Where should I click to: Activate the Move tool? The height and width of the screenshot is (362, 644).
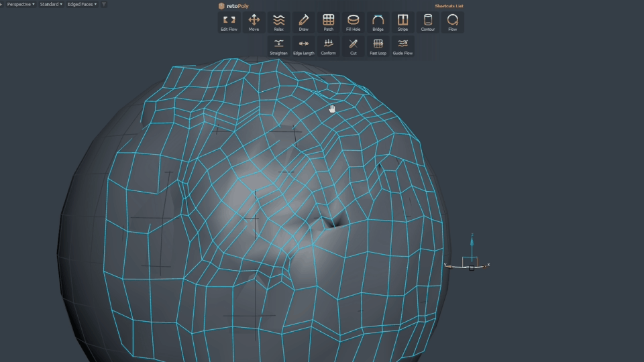pyautogui.click(x=254, y=23)
